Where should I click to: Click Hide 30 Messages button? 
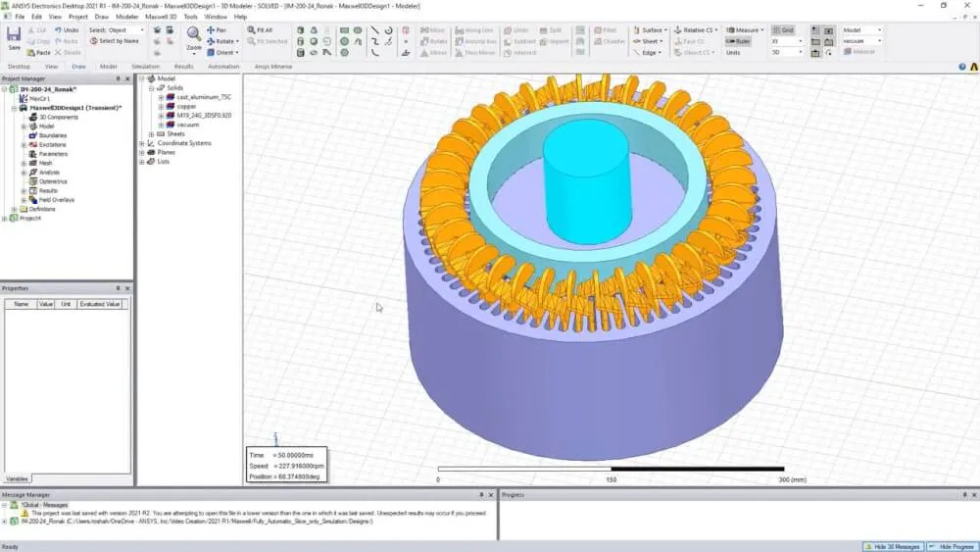[x=893, y=546]
